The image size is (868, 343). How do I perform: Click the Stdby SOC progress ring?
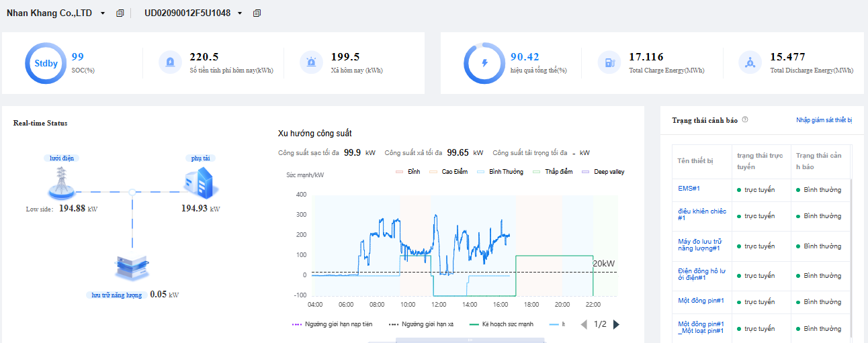coord(46,63)
